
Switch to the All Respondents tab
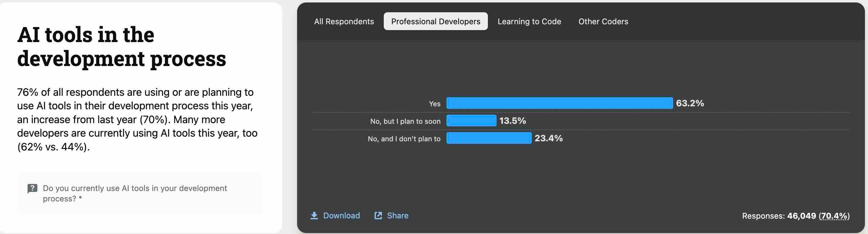pyautogui.click(x=344, y=21)
